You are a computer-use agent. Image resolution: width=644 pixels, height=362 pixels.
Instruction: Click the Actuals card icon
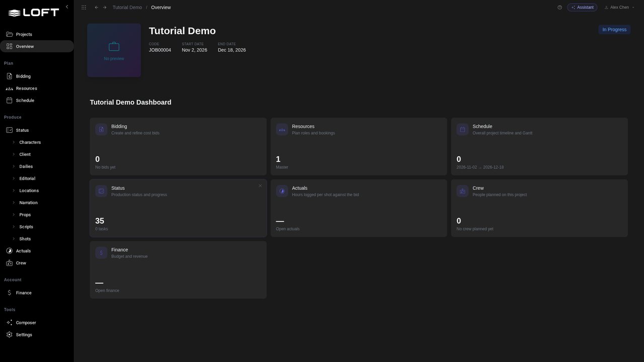(282, 191)
